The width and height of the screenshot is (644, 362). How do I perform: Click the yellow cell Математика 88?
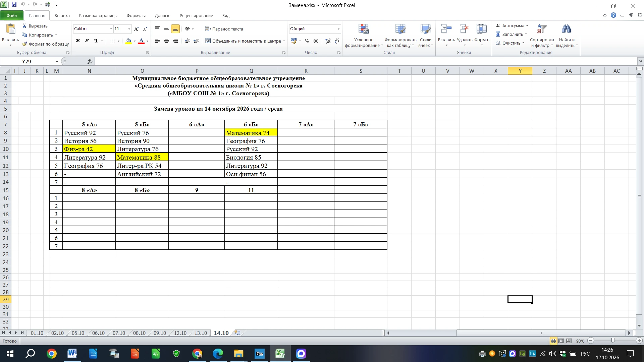(x=142, y=157)
